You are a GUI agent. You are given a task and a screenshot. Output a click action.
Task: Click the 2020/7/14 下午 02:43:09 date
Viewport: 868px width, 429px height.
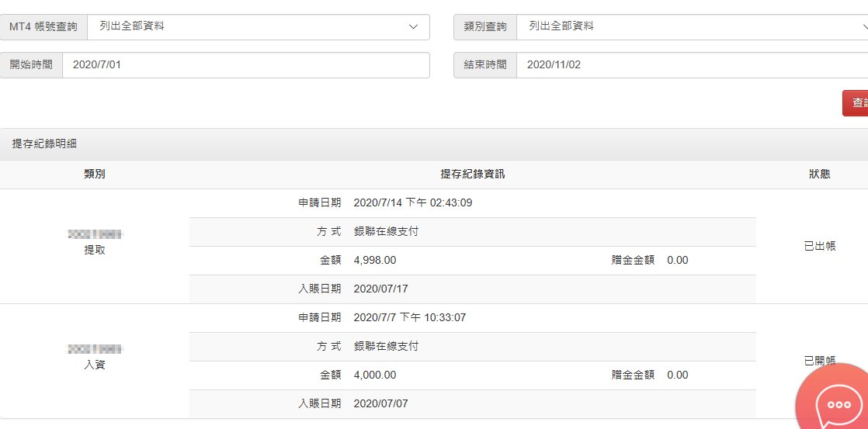click(413, 203)
